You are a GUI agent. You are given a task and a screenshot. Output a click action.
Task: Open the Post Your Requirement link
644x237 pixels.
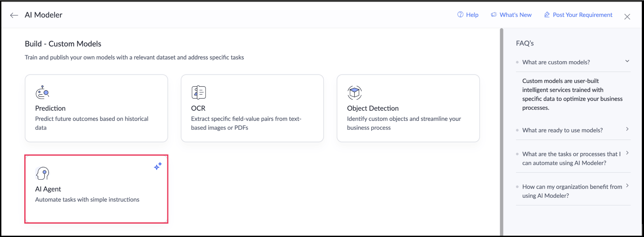point(582,15)
